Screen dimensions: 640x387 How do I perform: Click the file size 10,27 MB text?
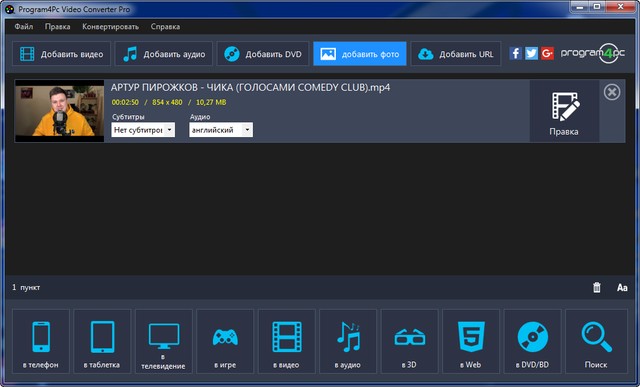pyautogui.click(x=211, y=102)
